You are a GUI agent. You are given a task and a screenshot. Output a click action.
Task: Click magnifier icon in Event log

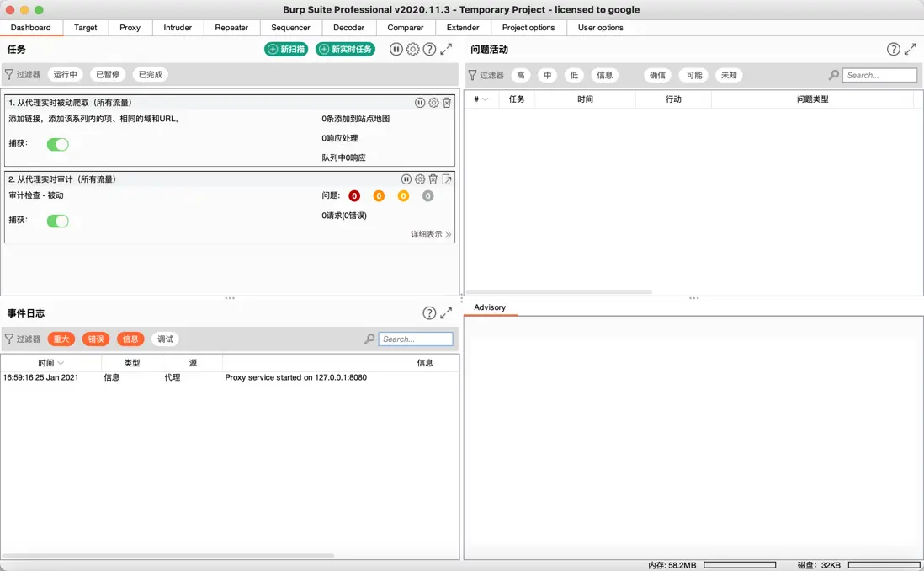pyautogui.click(x=369, y=339)
